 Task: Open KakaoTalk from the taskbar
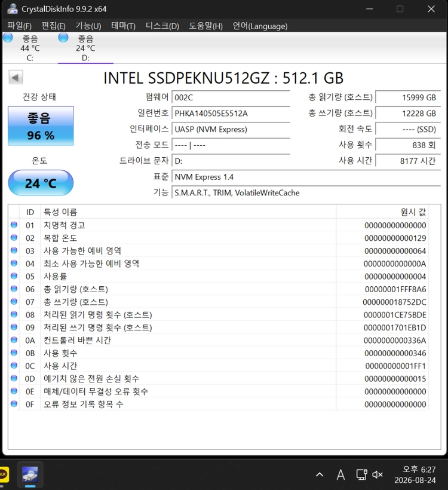point(4,474)
